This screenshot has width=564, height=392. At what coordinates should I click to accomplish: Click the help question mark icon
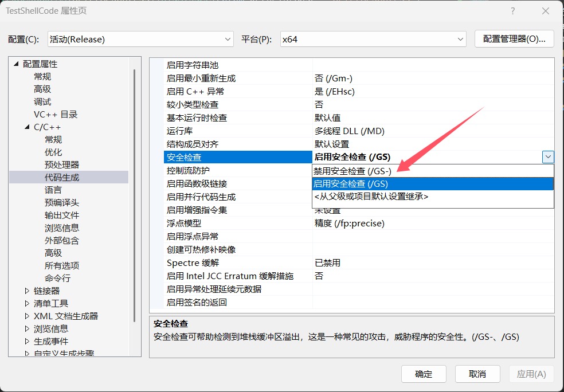[x=512, y=11]
